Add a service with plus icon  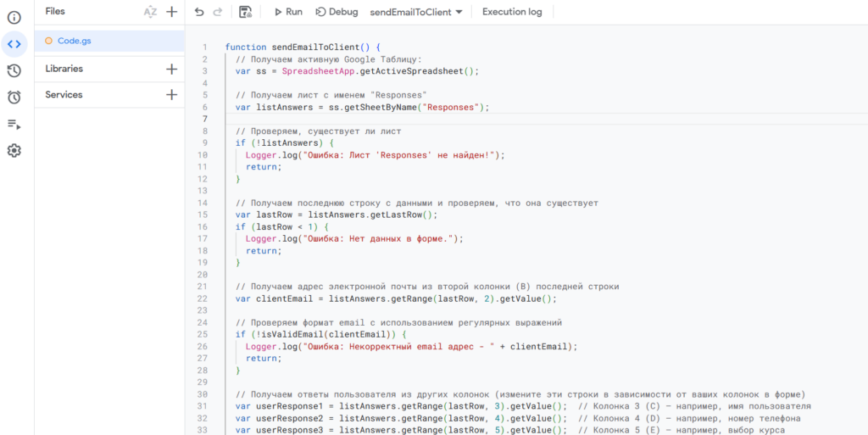[171, 95]
